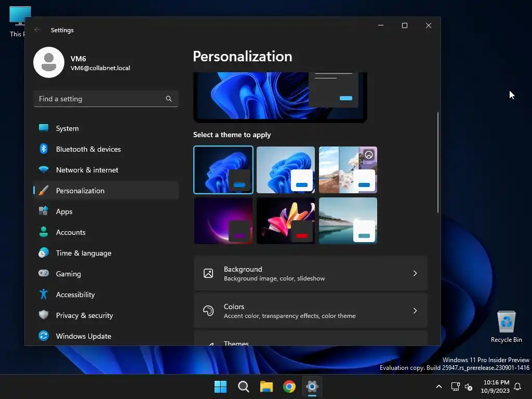Go to the Windows Update label
The width and height of the screenshot is (532, 399).
(x=84, y=336)
